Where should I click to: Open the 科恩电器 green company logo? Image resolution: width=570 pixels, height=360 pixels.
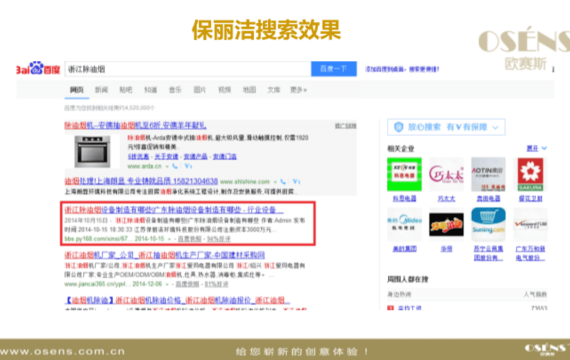pyautogui.click(x=404, y=174)
